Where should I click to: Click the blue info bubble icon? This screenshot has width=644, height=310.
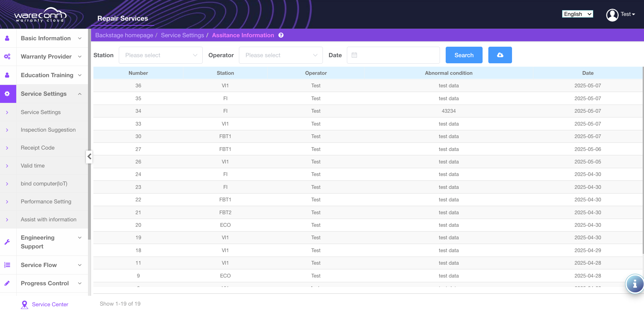635,284
